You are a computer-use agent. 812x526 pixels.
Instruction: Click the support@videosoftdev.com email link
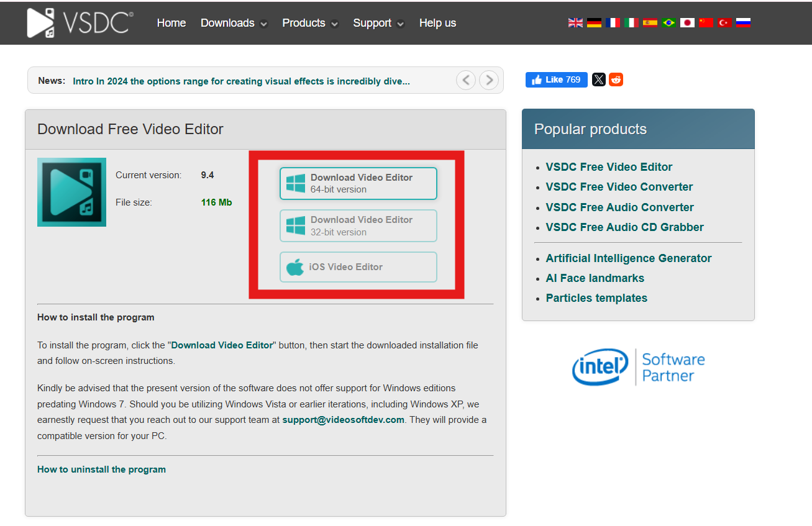point(344,420)
